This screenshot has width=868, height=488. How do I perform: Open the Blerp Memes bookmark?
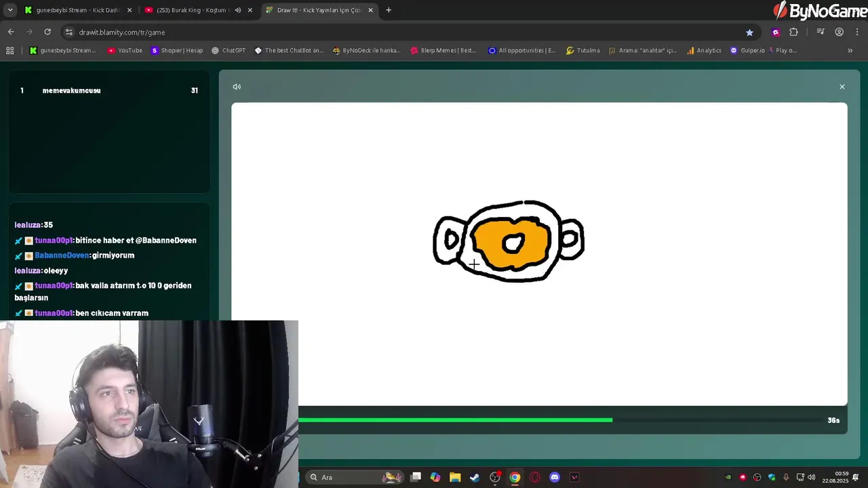pos(443,50)
